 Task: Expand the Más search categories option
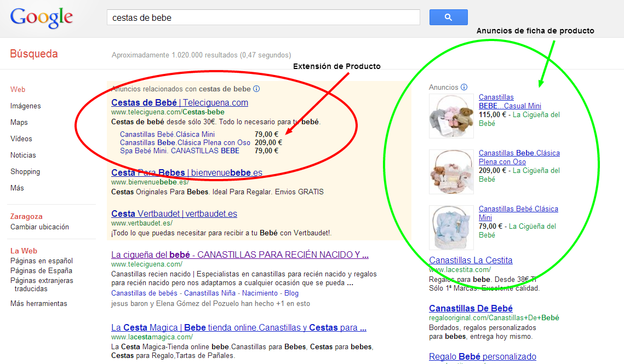pos(17,188)
